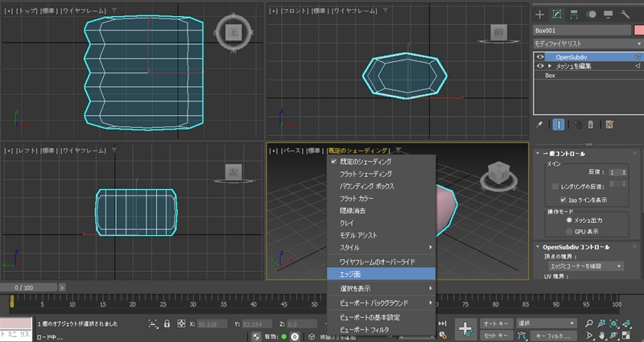Open Time Configuration clock icon

(443, 336)
